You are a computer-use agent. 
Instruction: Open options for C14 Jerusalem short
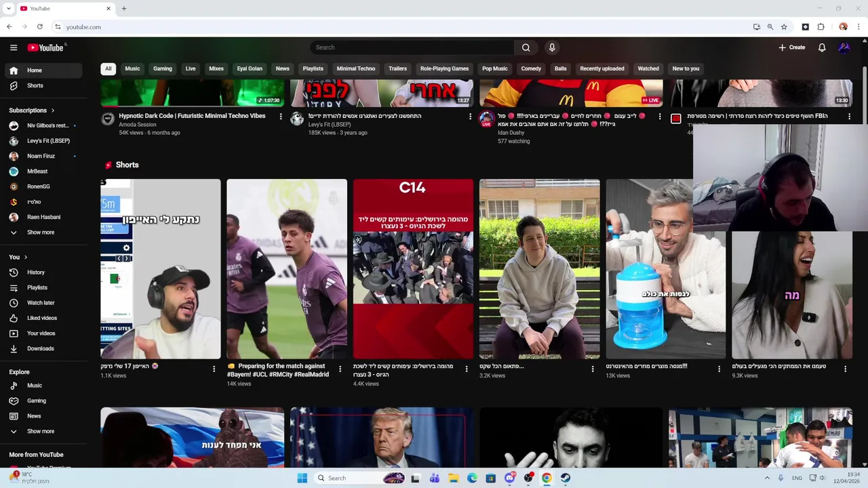[466, 369]
